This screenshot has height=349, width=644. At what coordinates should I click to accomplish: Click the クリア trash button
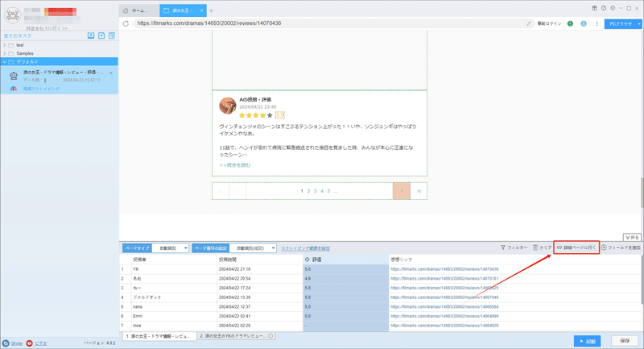point(542,247)
